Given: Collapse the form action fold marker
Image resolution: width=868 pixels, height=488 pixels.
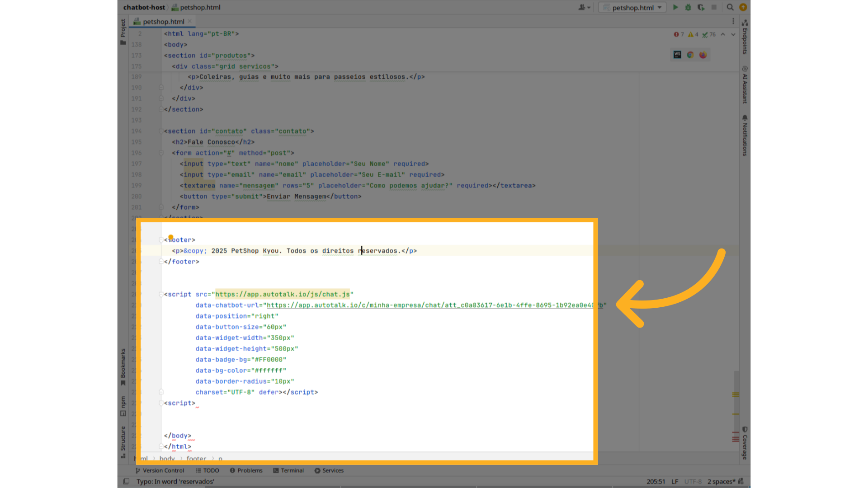Looking at the screenshot, I should coord(161,153).
